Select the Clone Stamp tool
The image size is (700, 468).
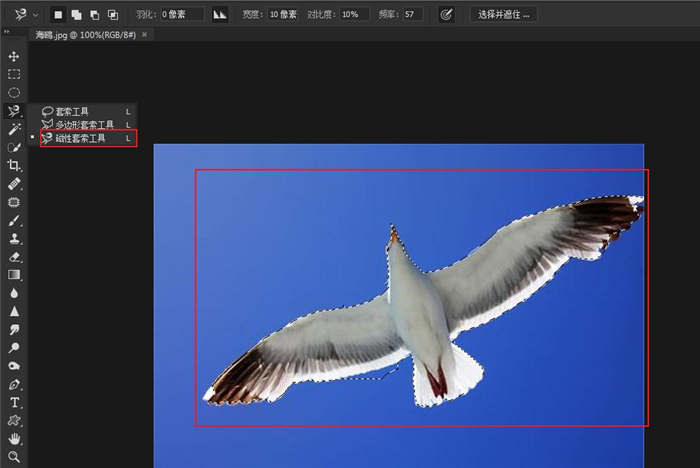pos(14,239)
